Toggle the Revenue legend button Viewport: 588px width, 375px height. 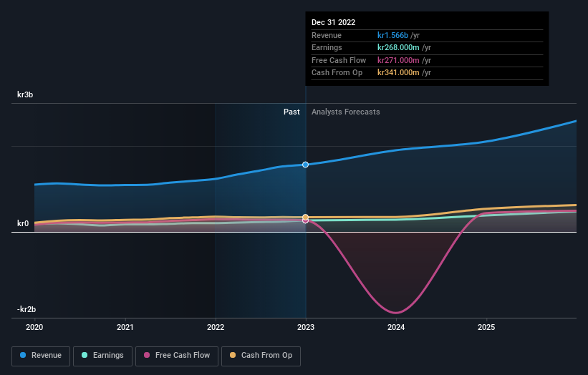click(41, 356)
